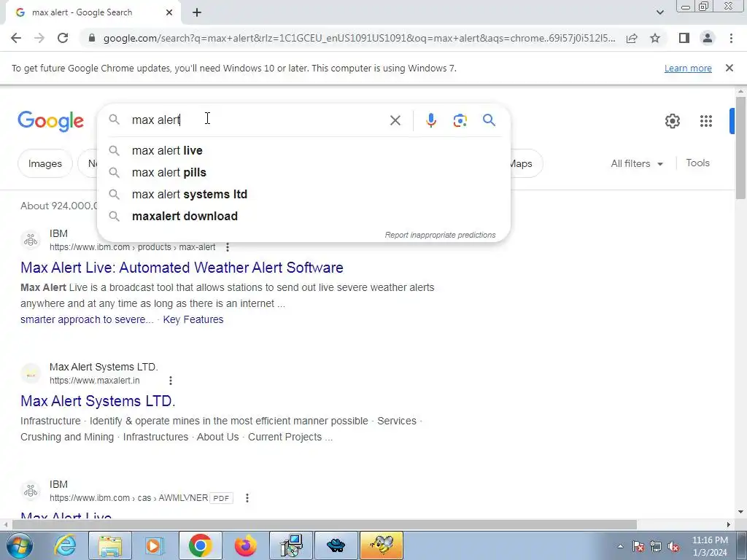Click the horizontal scrollbar thumb

(324, 524)
